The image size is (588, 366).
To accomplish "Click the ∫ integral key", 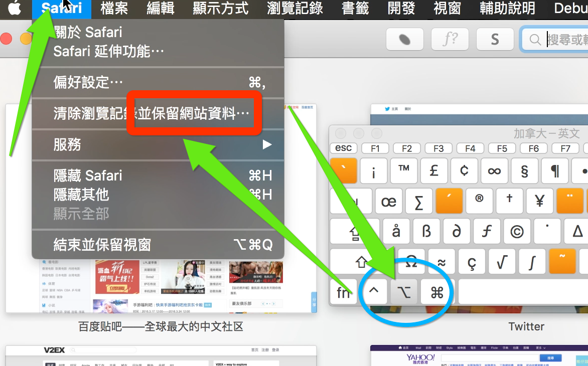I will pos(532,262).
